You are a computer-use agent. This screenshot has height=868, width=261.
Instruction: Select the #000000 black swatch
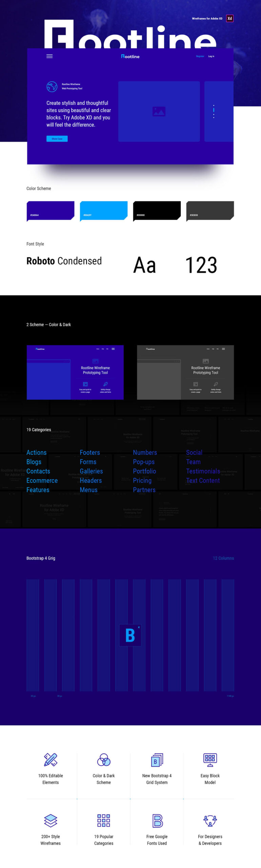point(157,211)
